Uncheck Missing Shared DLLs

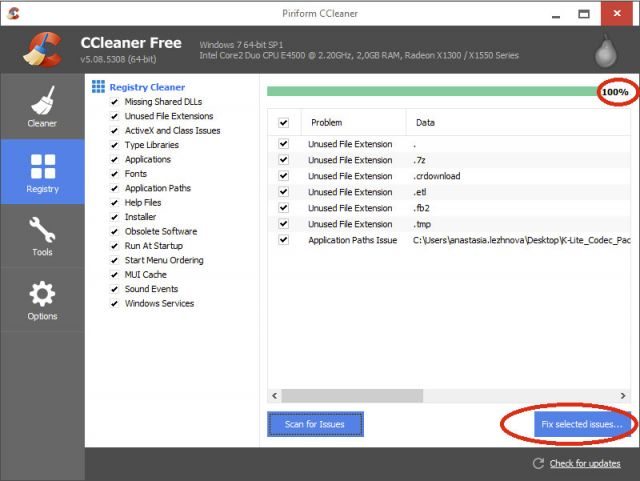(x=115, y=102)
